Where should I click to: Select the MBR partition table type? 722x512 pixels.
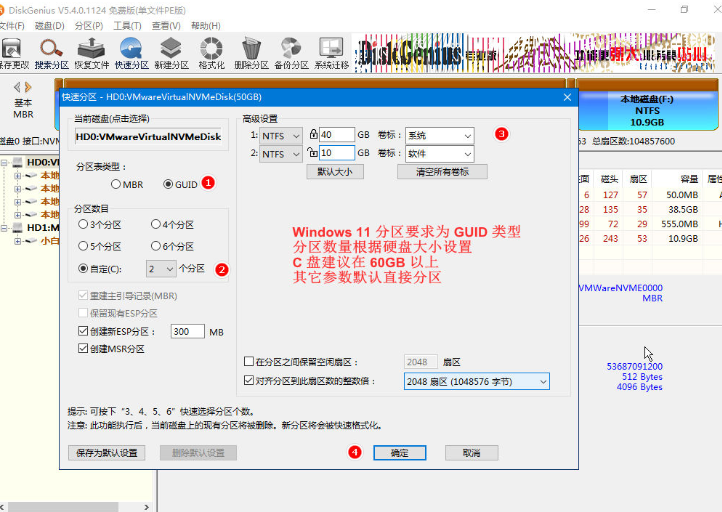click(x=118, y=185)
